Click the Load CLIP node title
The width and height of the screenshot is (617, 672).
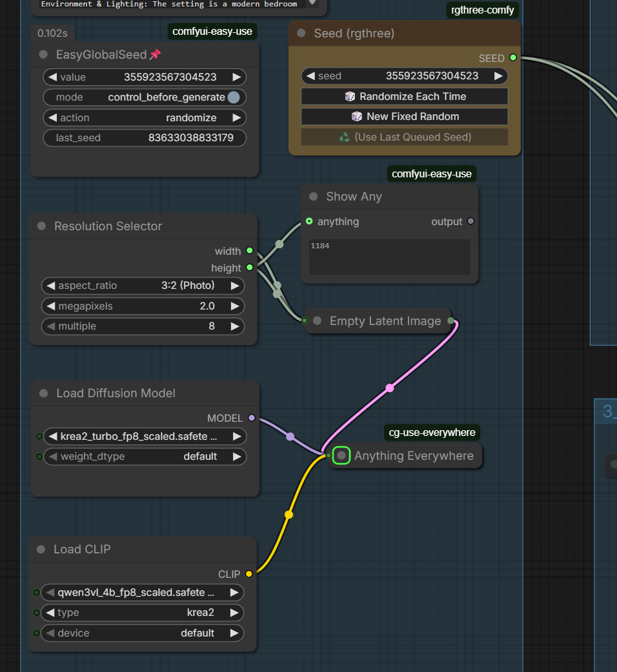(x=82, y=549)
